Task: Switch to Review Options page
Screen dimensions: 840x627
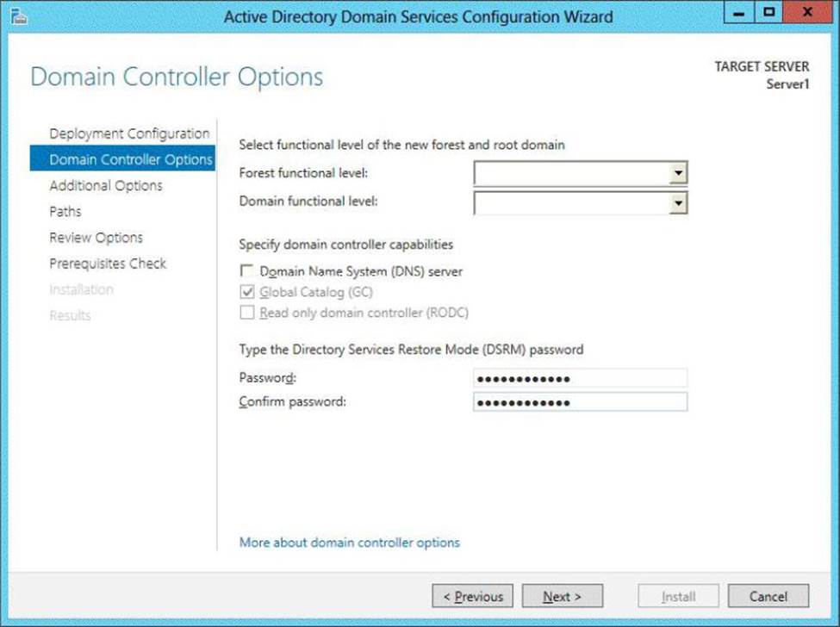Action: (x=96, y=237)
